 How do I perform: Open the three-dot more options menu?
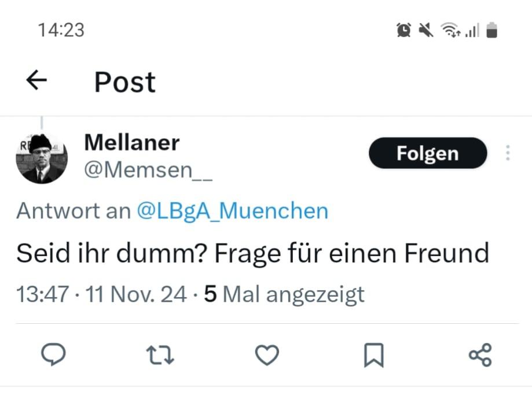[x=508, y=153]
